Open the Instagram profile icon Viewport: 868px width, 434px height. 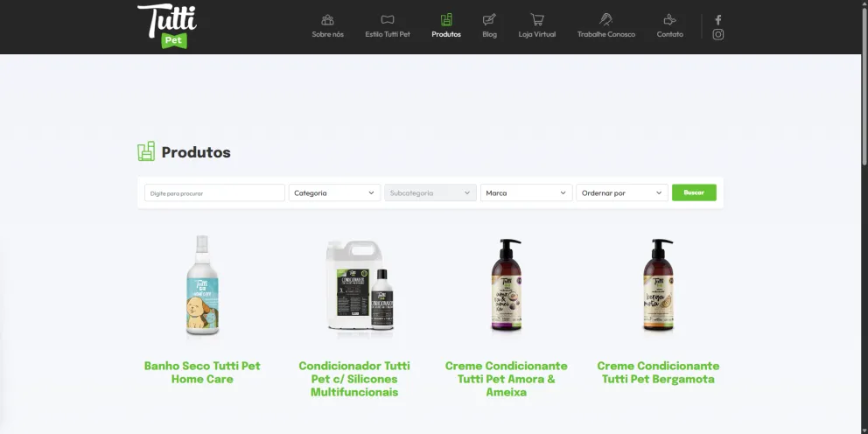718,34
